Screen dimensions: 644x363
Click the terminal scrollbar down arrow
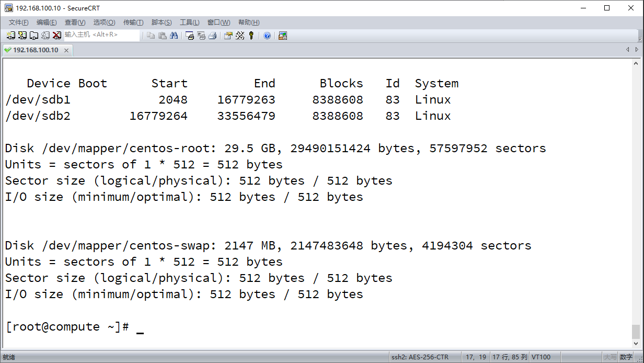[x=636, y=343]
